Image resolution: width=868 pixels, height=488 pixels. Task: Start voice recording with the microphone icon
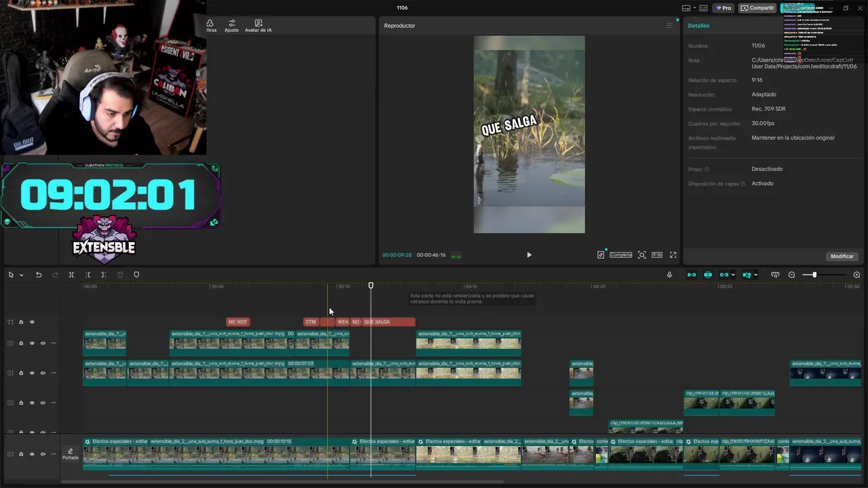669,274
